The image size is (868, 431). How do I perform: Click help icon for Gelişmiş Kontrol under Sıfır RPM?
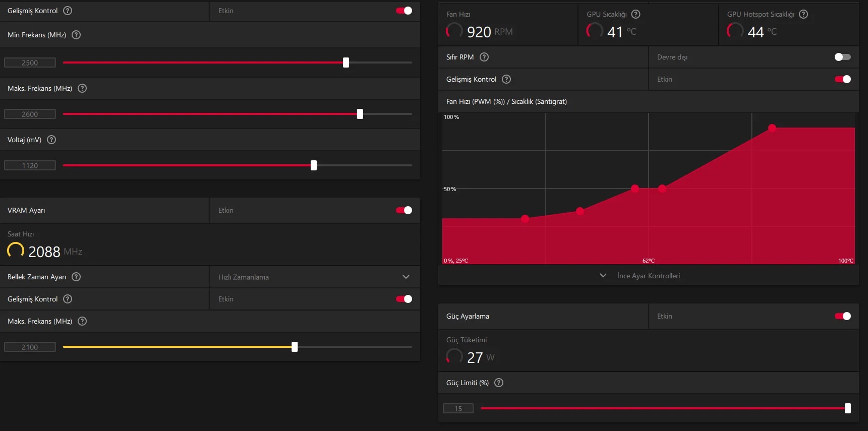pyautogui.click(x=506, y=79)
